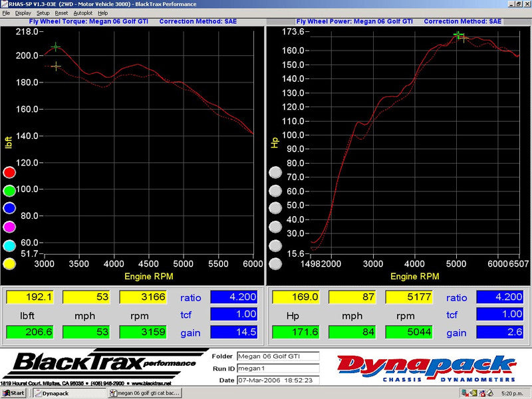Toggle the blue run indicator circle

pos(9,209)
